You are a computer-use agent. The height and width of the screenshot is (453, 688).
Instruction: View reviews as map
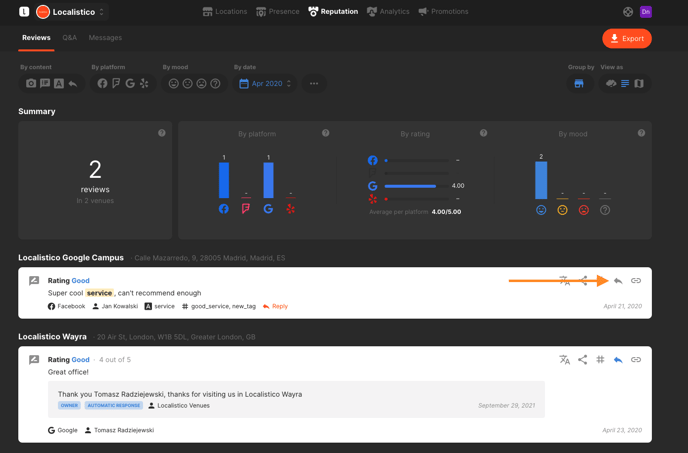click(x=639, y=83)
